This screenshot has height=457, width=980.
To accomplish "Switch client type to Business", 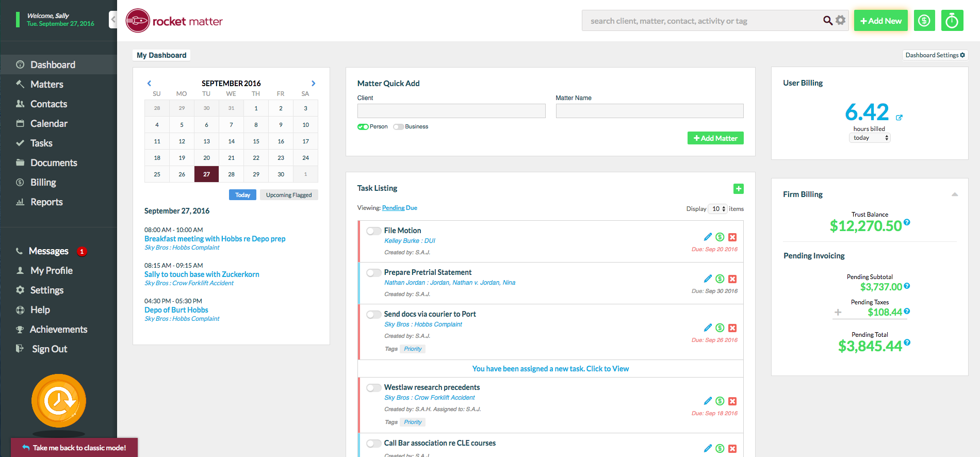I will (x=398, y=127).
